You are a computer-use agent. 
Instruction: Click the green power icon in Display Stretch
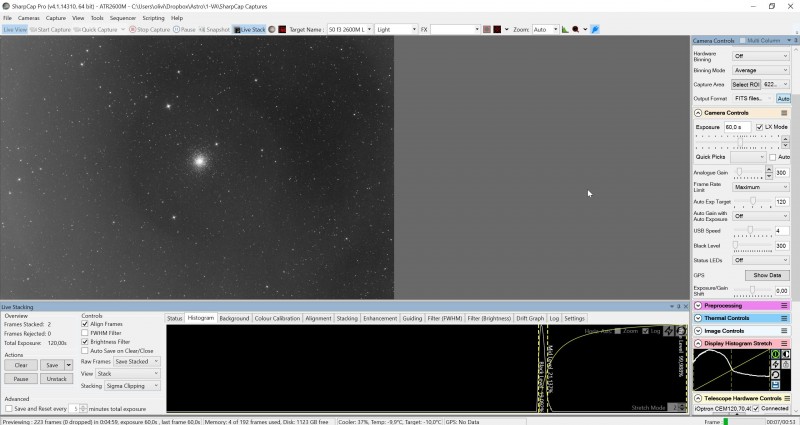click(775, 355)
